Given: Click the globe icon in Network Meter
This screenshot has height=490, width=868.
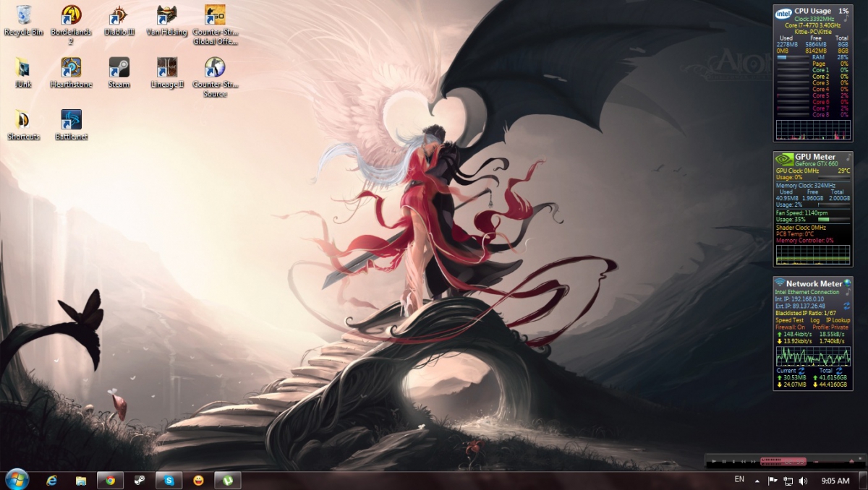Looking at the screenshot, I should pyautogui.click(x=847, y=283).
